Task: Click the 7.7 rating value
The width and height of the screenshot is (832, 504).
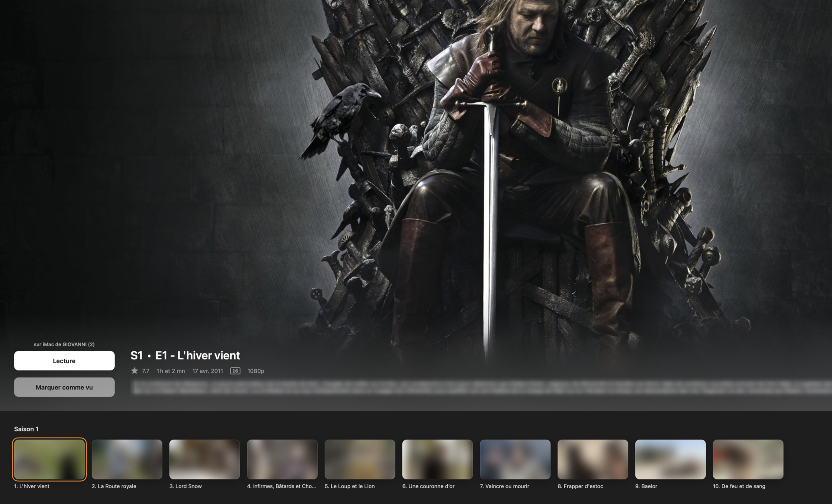Action: click(146, 371)
